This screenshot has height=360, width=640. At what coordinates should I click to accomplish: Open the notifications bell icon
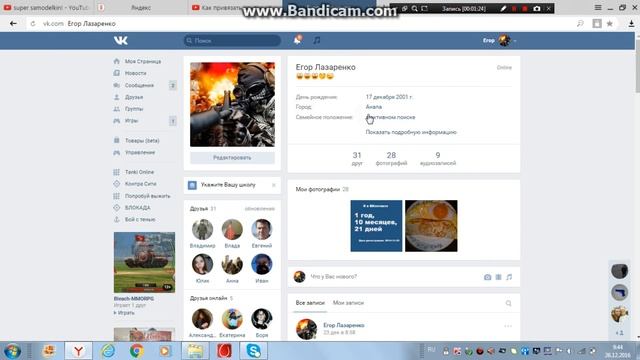[298, 40]
